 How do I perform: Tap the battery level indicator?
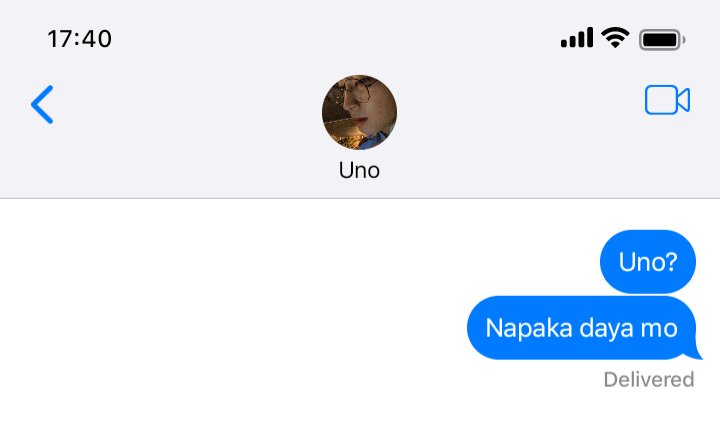point(662,40)
